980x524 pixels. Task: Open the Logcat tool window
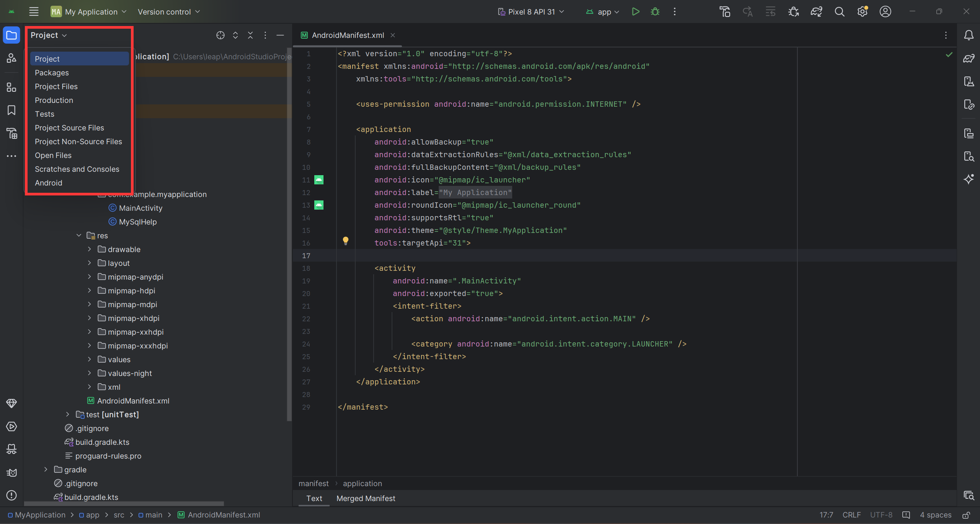click(11, 472)
